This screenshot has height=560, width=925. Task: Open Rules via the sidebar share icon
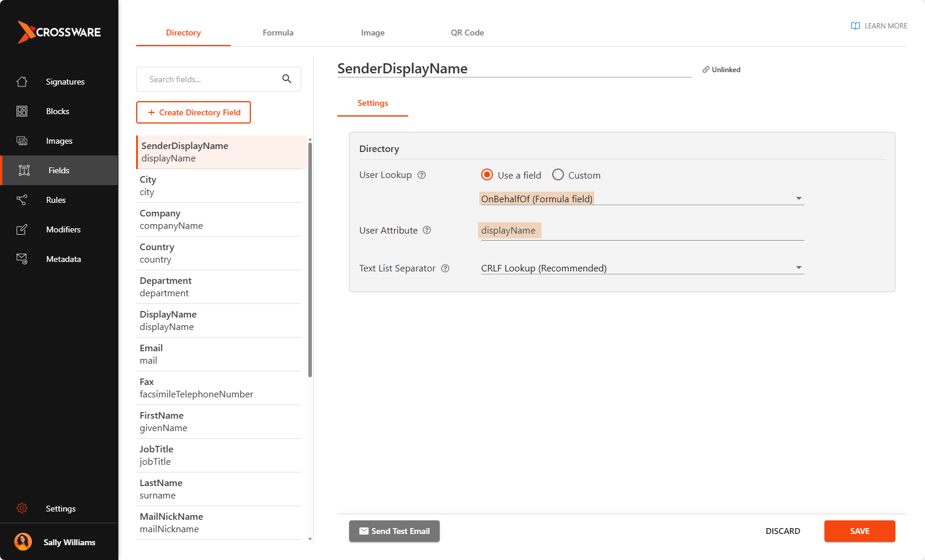[x=22, y=200]
